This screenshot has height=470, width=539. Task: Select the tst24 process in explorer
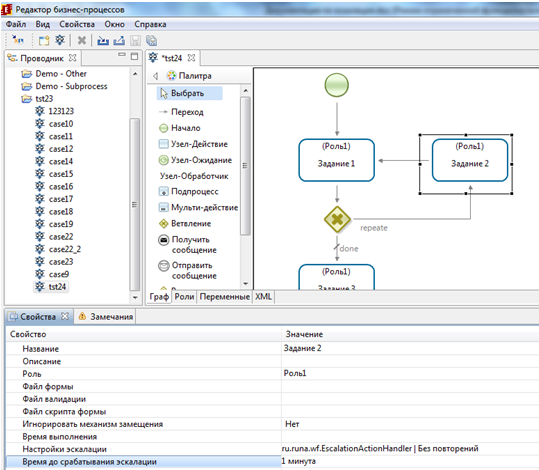[51, 286]
